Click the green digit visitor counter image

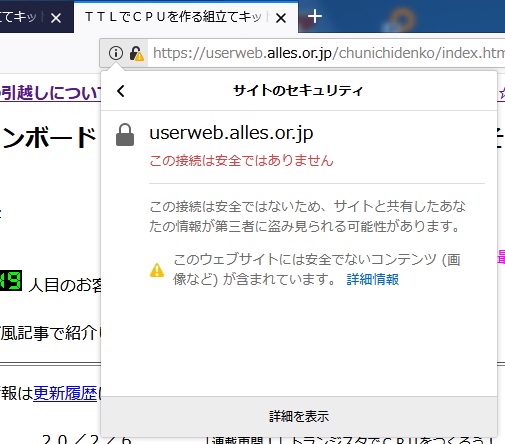[x=11, y=280]
